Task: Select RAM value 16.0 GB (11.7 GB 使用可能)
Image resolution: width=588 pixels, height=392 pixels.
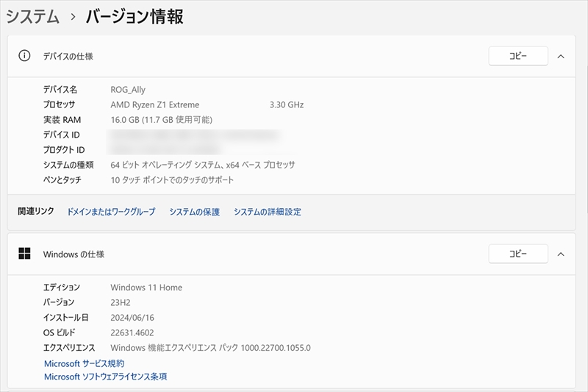Action: [161, 120]
